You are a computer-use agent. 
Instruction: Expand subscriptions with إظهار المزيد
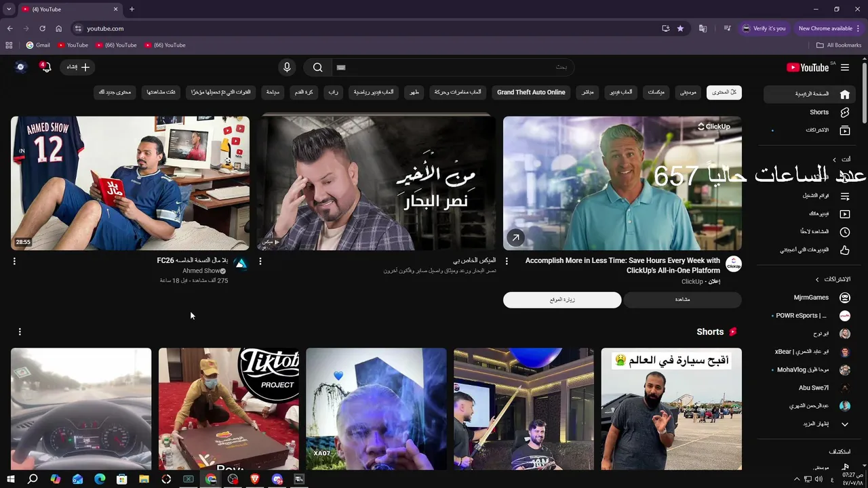click(810, 424)
